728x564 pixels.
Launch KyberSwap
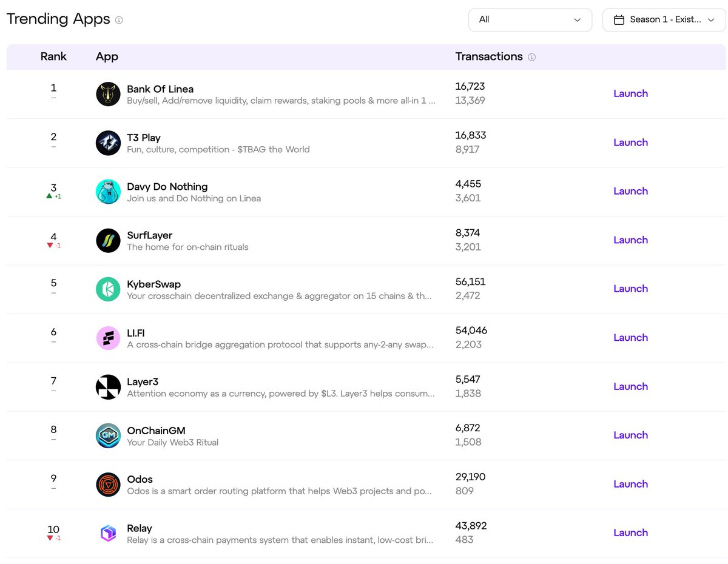tap(630, 289)
